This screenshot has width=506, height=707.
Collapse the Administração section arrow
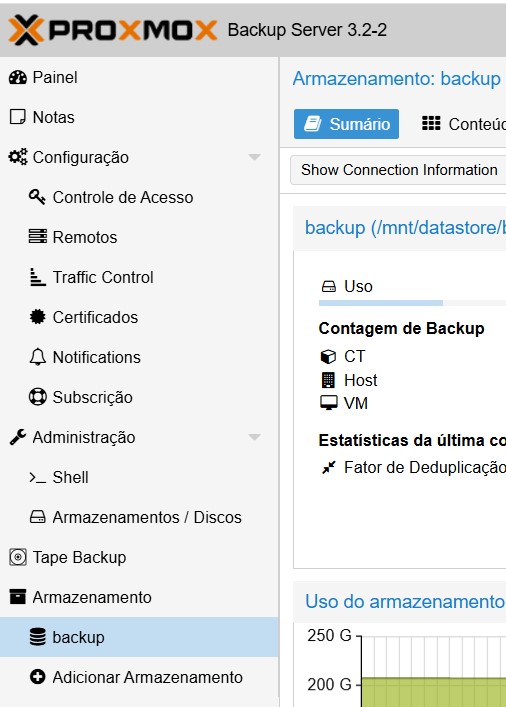254,437
